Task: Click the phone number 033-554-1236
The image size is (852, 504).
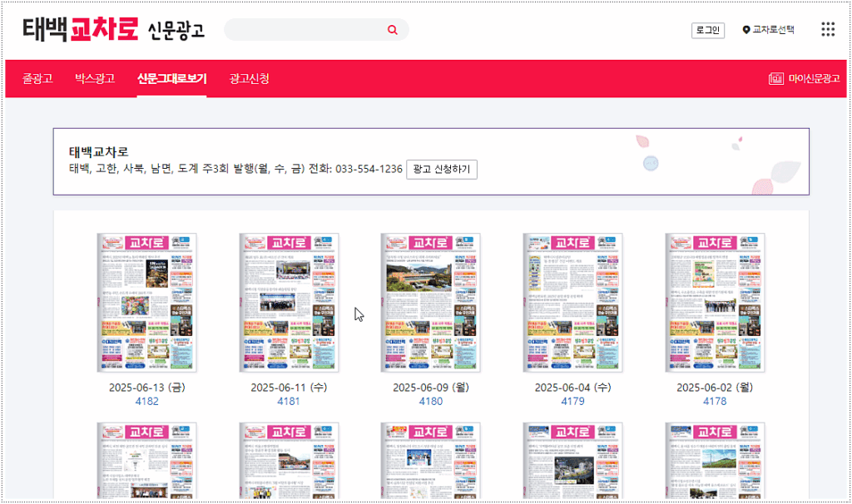Action: click(369, 169)
